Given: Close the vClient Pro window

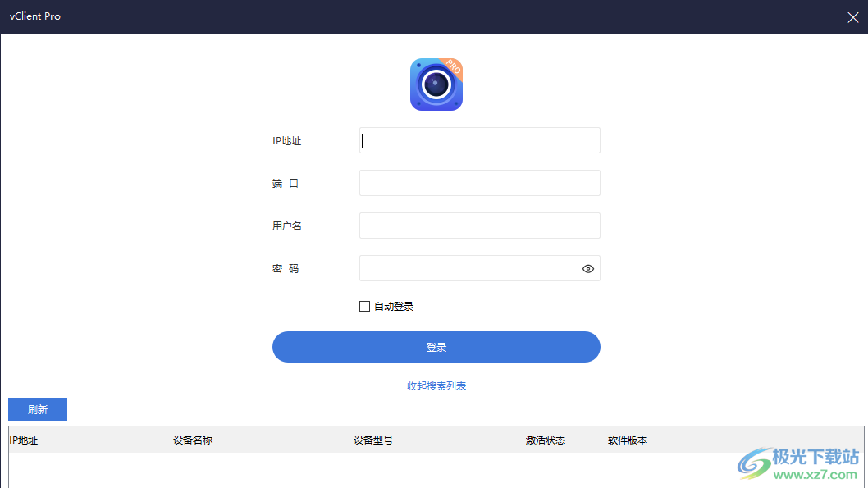Looking at the screenshot, I should 853,17.
